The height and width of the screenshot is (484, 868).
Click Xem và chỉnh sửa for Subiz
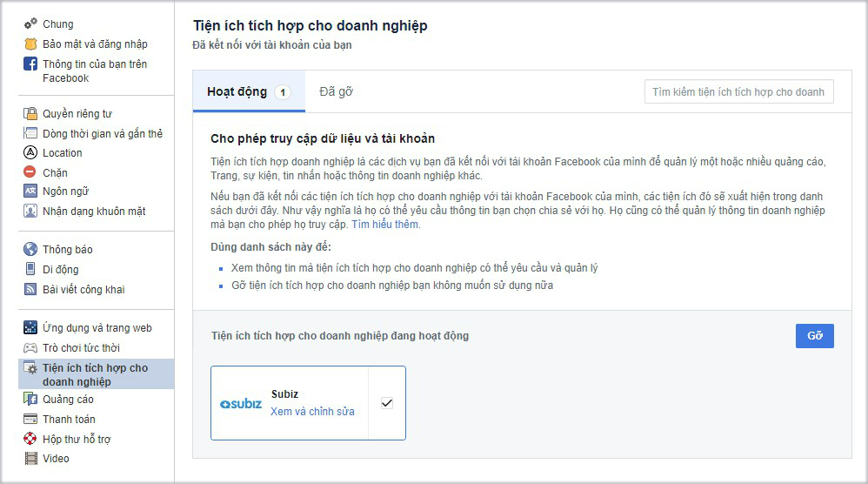tap(312, 412)
